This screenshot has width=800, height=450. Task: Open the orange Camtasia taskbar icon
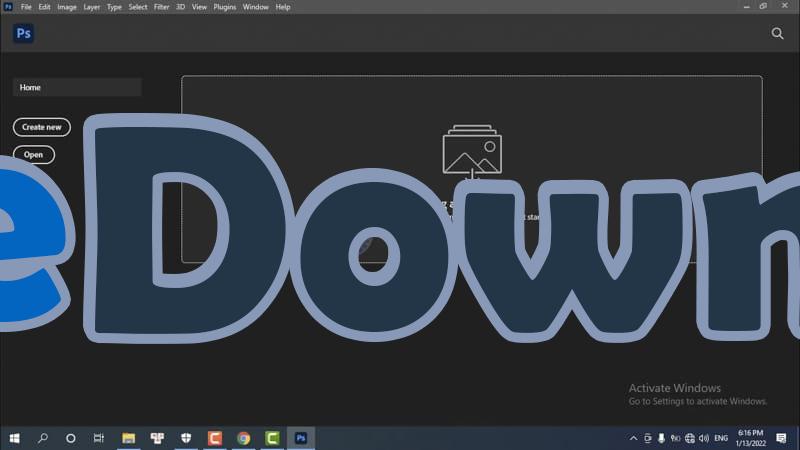(x=214, y=438)
